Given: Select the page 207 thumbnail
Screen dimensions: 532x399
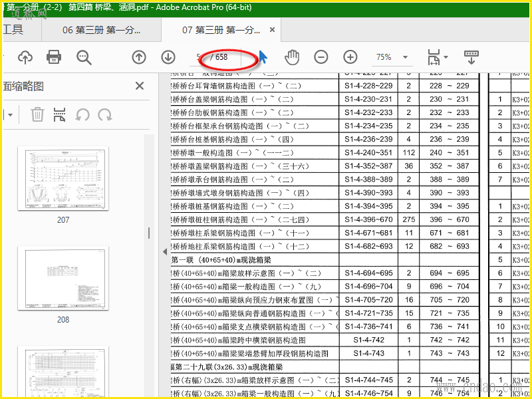Looking at the screenshot, I should (63, 178).
